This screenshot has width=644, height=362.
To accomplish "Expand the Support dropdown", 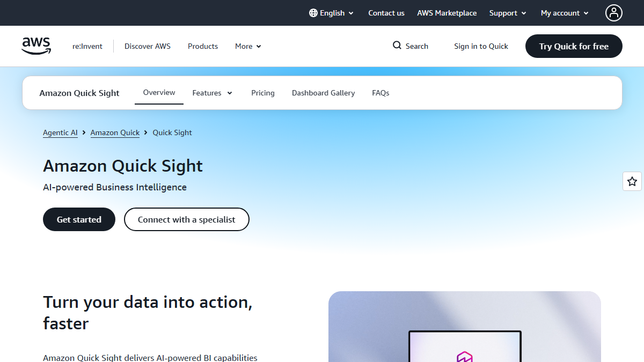I will 508,13.
